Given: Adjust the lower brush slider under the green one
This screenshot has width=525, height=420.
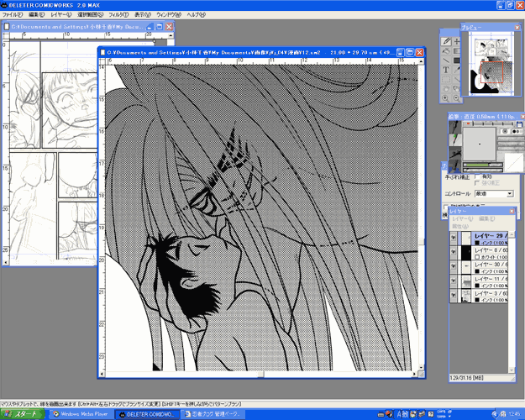Looking at the screenshot, I should (x=483, y=169).
